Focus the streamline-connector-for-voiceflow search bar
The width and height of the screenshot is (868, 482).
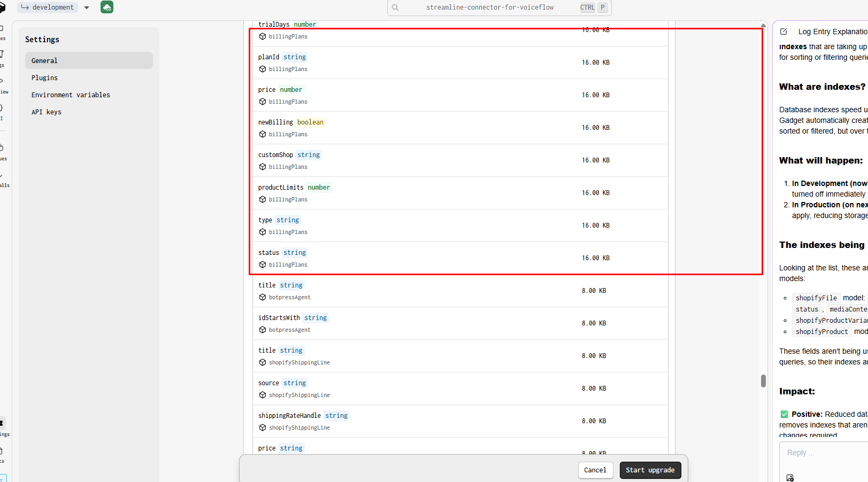pos(499,7)
